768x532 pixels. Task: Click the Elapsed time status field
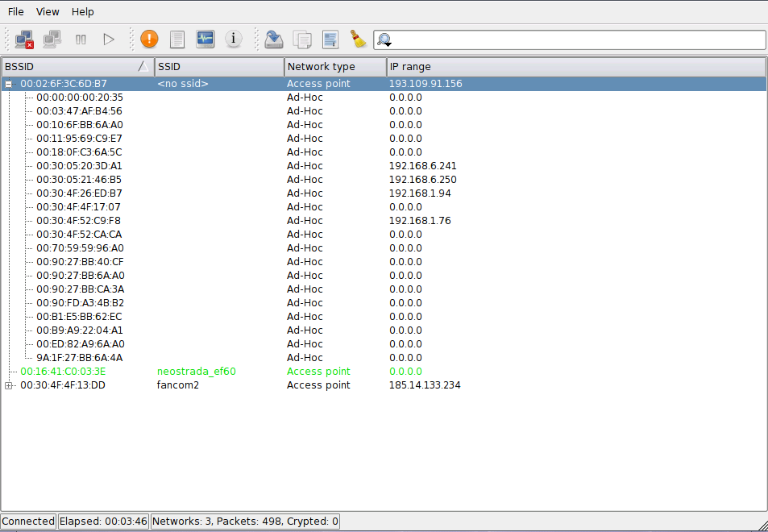[103, 522]
